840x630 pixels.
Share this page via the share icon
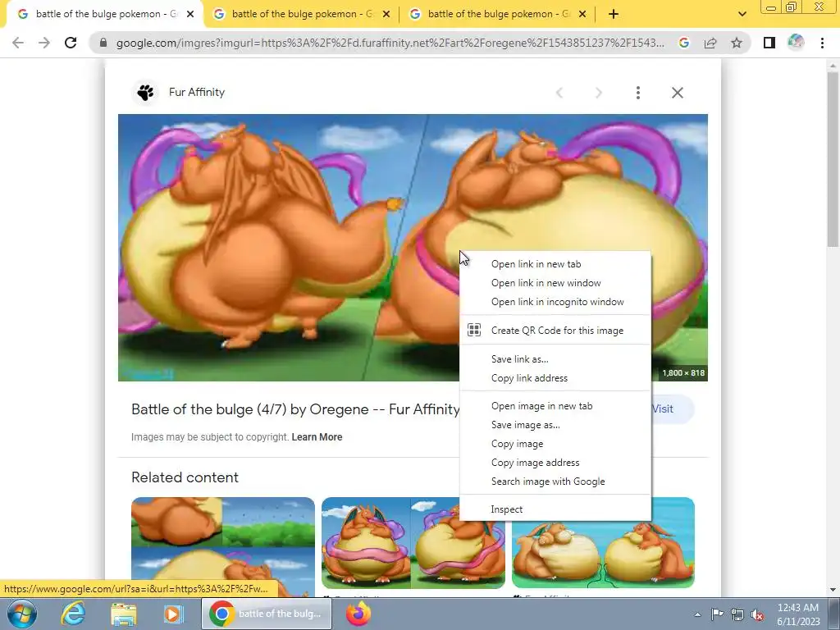[x=710, y=43]
